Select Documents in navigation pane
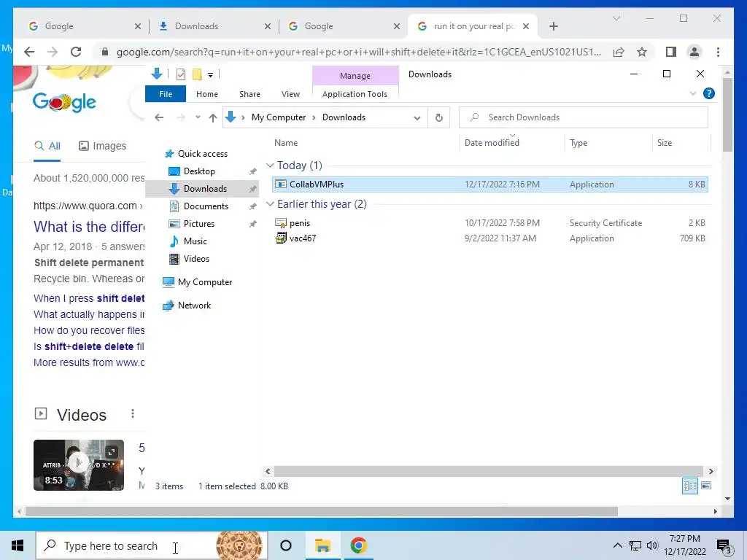The width and height of the screenshot is (747, 560). pyautogui.click(x=206, y=206)
